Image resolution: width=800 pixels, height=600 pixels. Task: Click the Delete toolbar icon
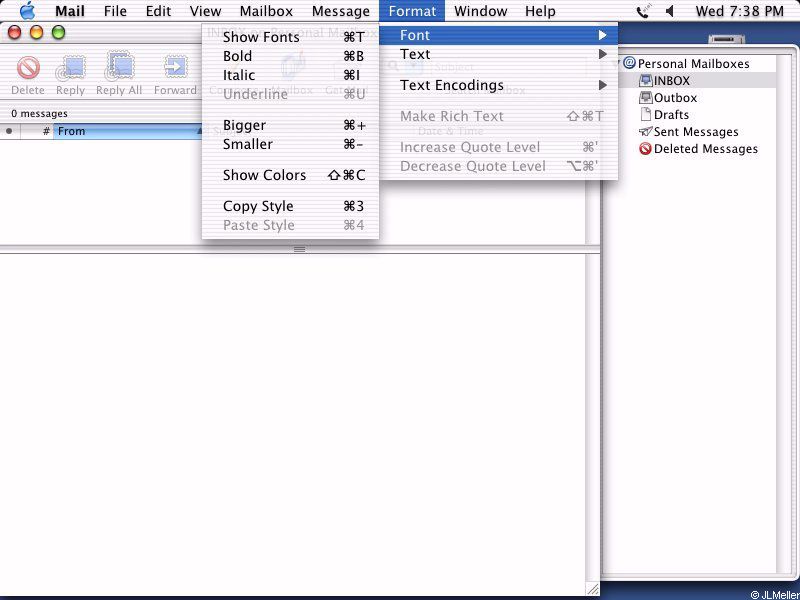28,68
